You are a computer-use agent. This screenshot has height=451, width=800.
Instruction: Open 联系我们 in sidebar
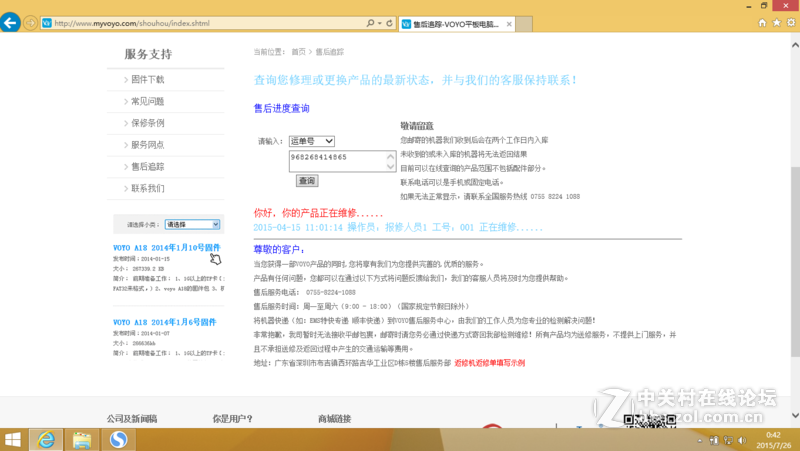(147, 188)
